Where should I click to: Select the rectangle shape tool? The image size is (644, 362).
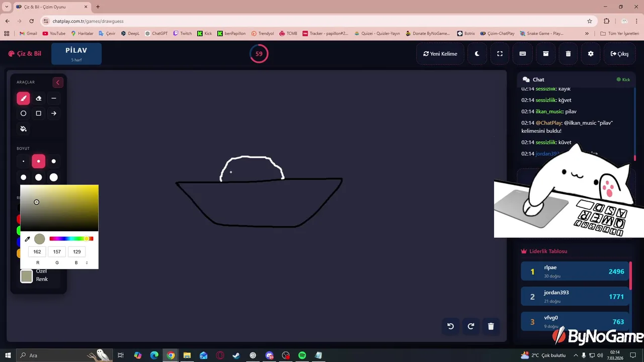pyautogui.click(x=39, y=114)
